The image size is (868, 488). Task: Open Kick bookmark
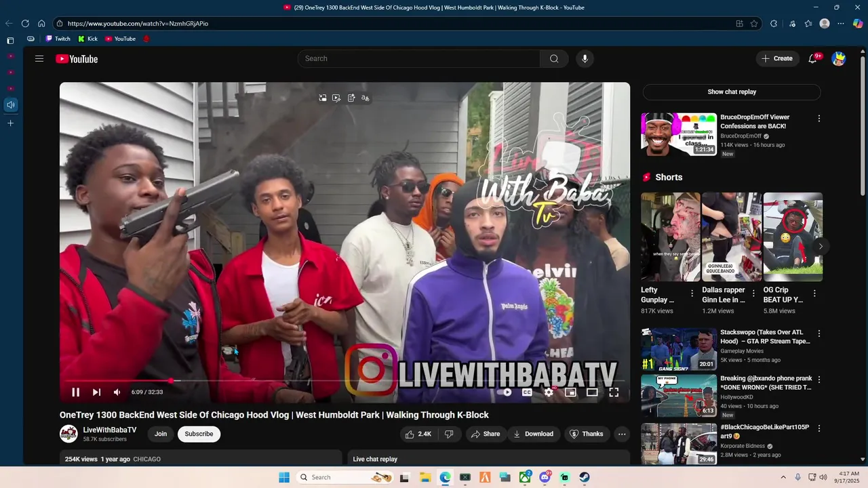click(88, 39)
